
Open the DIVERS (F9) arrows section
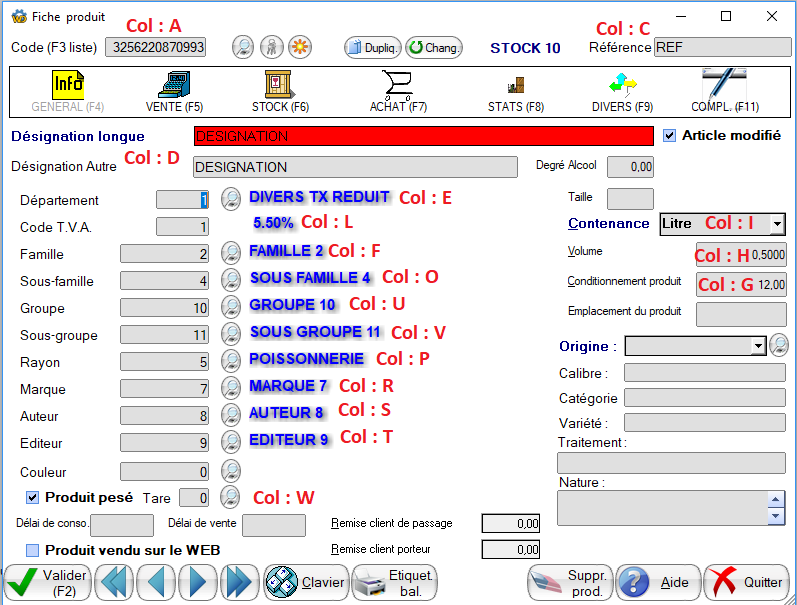[622, 89]
